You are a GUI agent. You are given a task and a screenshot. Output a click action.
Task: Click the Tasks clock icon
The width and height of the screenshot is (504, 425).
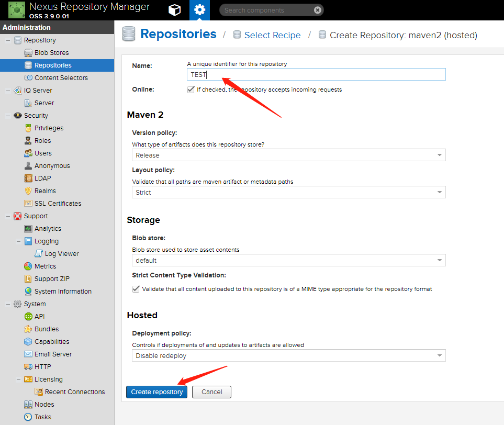pos(28,417)
